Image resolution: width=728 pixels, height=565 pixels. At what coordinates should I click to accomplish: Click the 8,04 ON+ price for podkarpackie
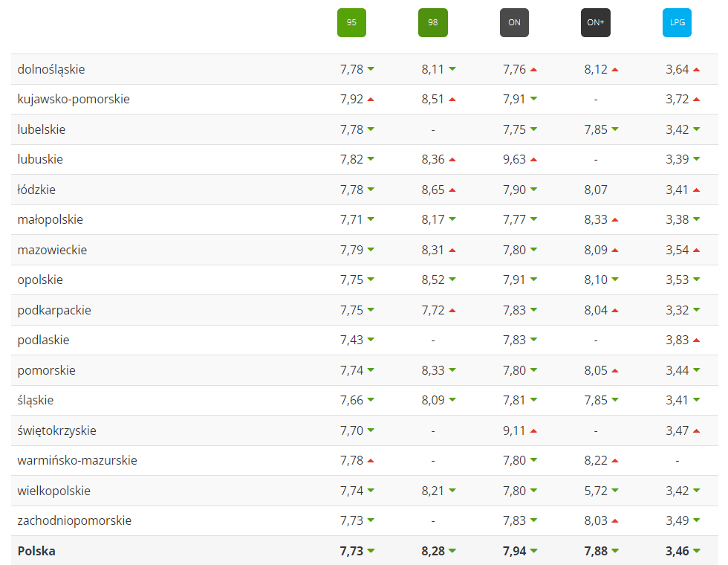(x=596, y=310)
